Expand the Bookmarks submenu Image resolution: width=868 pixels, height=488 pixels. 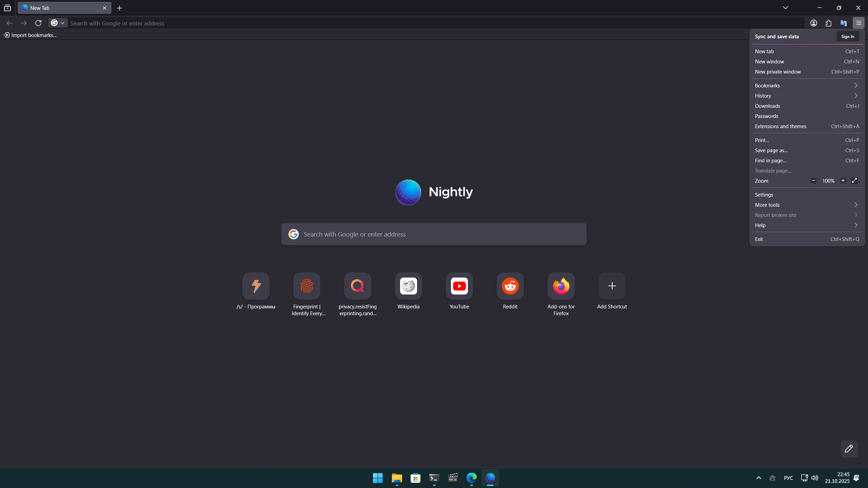[x=807, y=85]
